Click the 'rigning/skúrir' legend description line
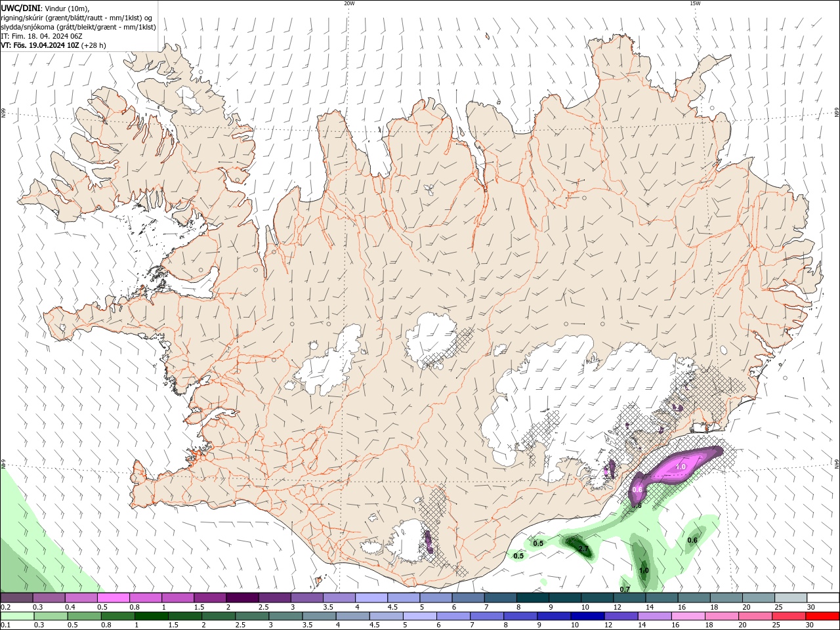Screen dimensions: 840x630 [77, 18]
